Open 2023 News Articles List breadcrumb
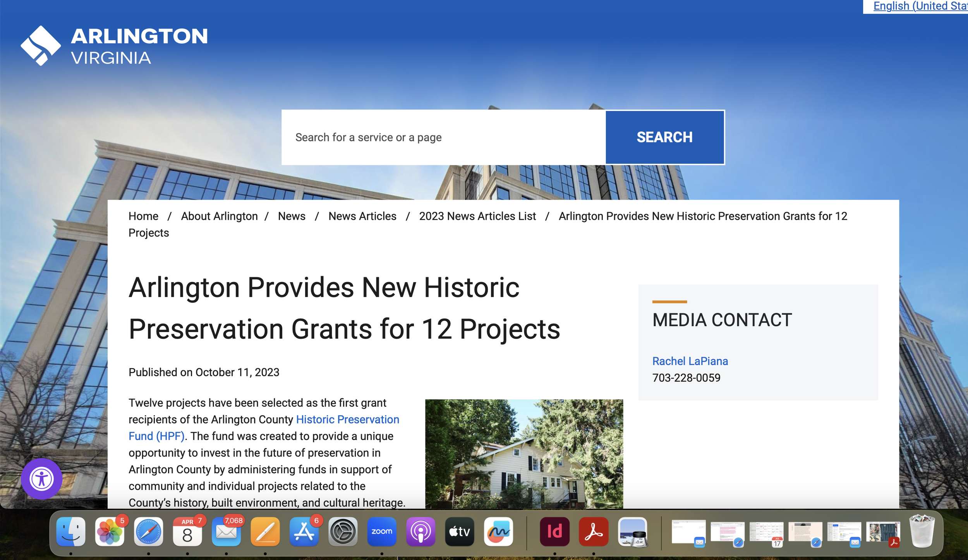 point(477,216)
